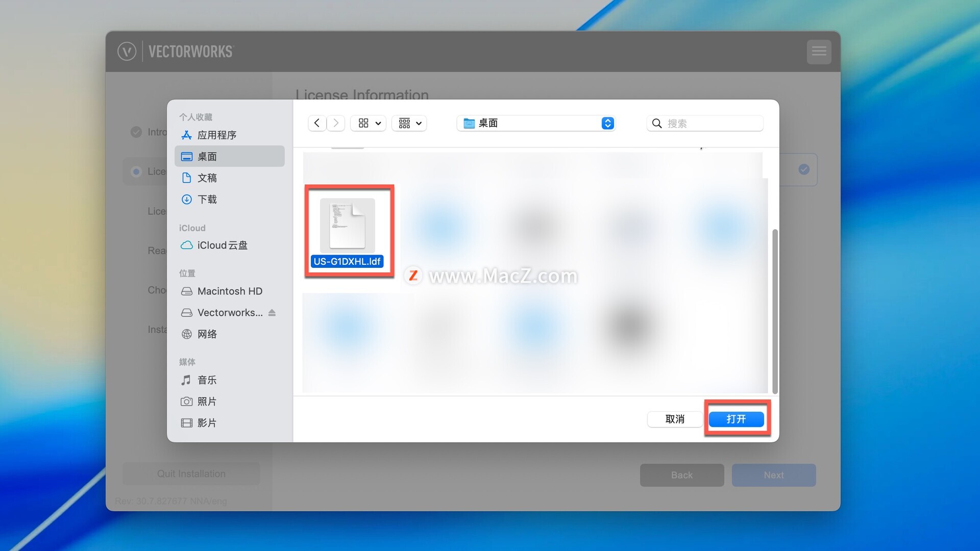
Task: Open Applications (应用程序) in the sidebar
Action: (217, 135)
